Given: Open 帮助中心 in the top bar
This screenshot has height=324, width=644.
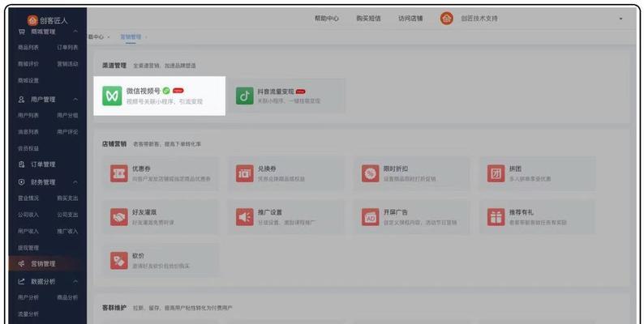Looking at the screenshot, I should [x=327, y=19].
